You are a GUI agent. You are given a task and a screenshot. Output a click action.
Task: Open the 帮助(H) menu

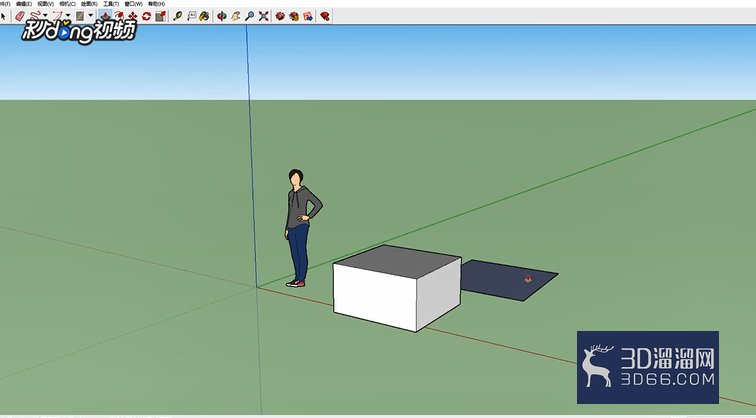[x=157, y=3]
